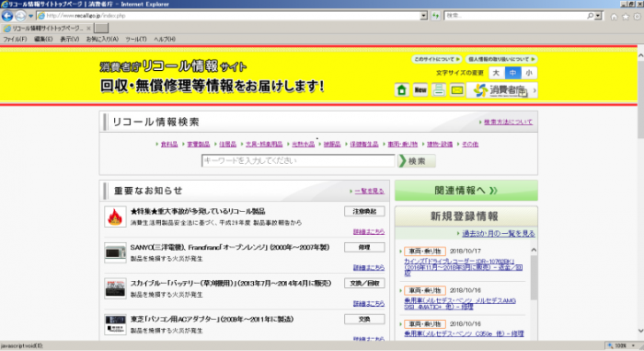Viewport: 644px width, 351px height.
Task: Open the browser Tools gear icon
Action: (637, 17)
